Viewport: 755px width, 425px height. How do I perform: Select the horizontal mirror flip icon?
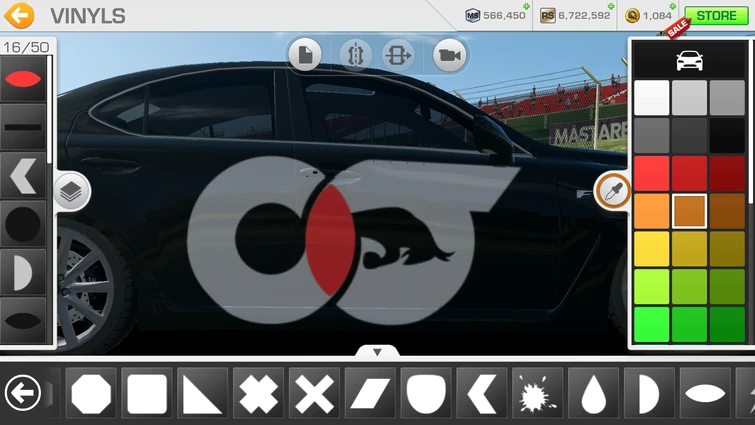pos(398,55)
